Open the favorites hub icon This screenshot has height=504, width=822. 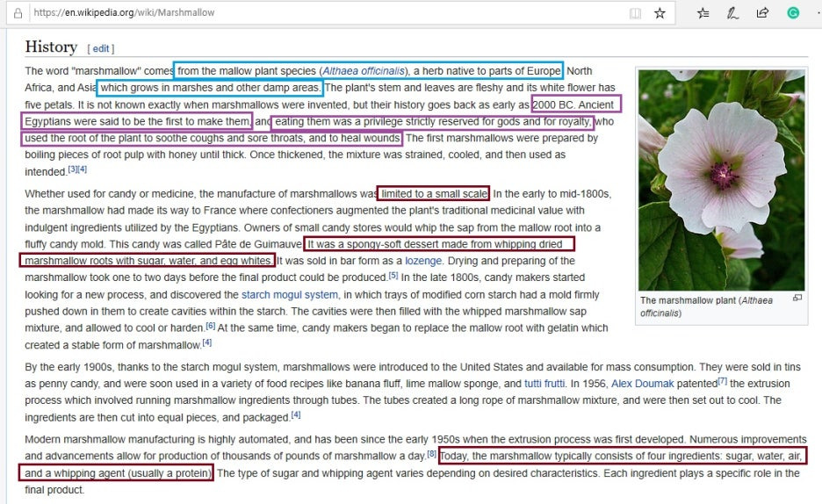(703, 13)
